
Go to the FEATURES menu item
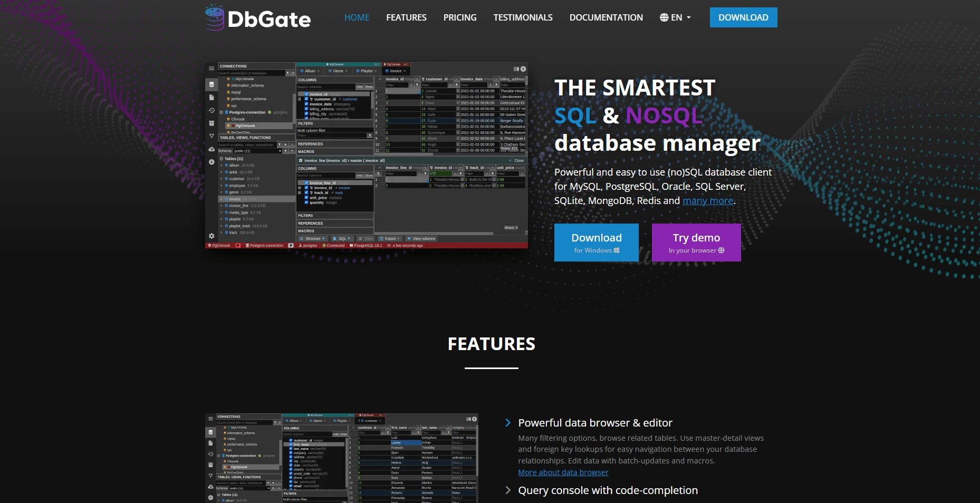click(406, 17)
